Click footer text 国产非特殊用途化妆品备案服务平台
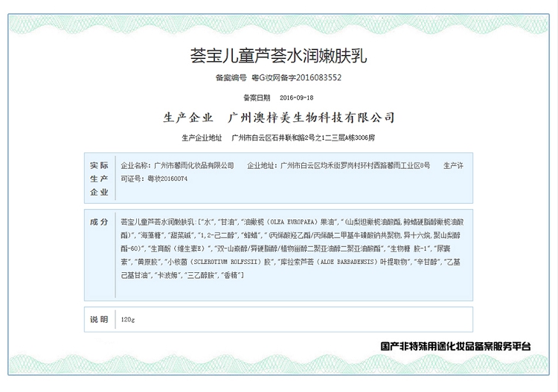The width and height of the screenshot is (558, 392). 455,346
